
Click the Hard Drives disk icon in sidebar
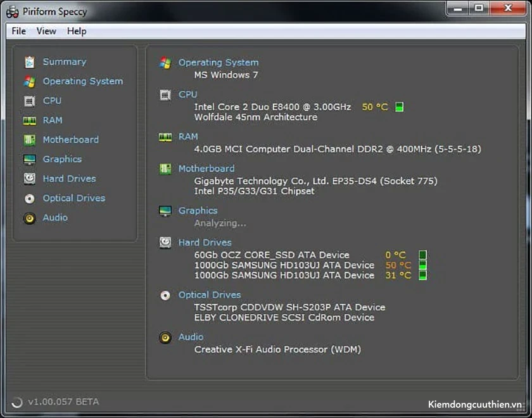click(30, 179)
